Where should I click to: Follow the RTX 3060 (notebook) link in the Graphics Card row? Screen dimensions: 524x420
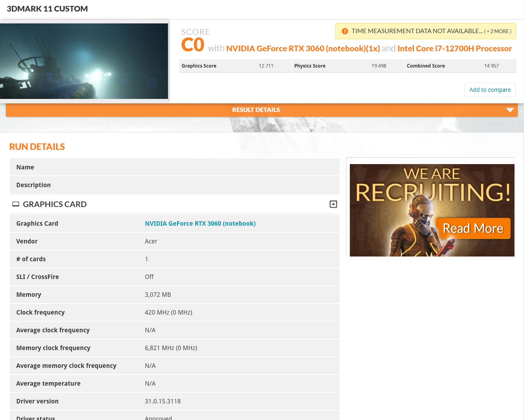(x=200, y=224)
